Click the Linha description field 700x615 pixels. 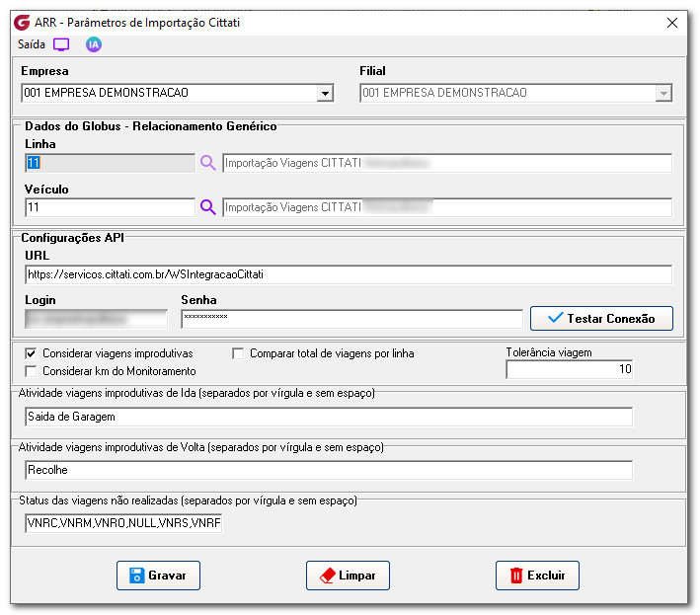click(x=447, y=163)
